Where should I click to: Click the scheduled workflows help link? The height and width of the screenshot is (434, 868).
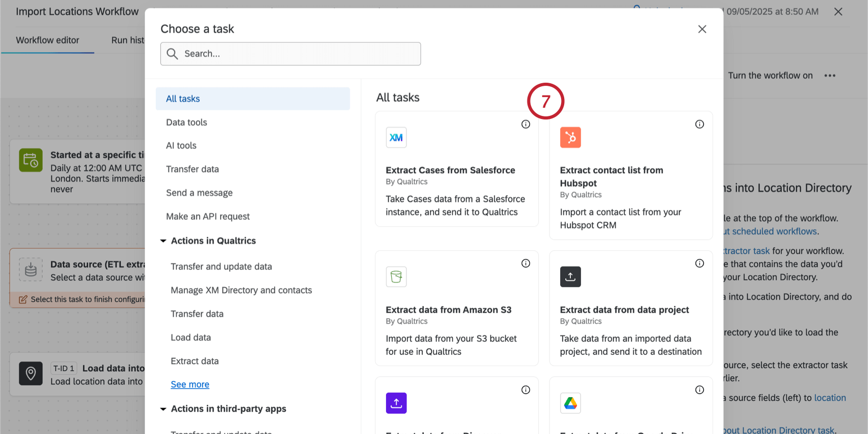pos(774,231)
